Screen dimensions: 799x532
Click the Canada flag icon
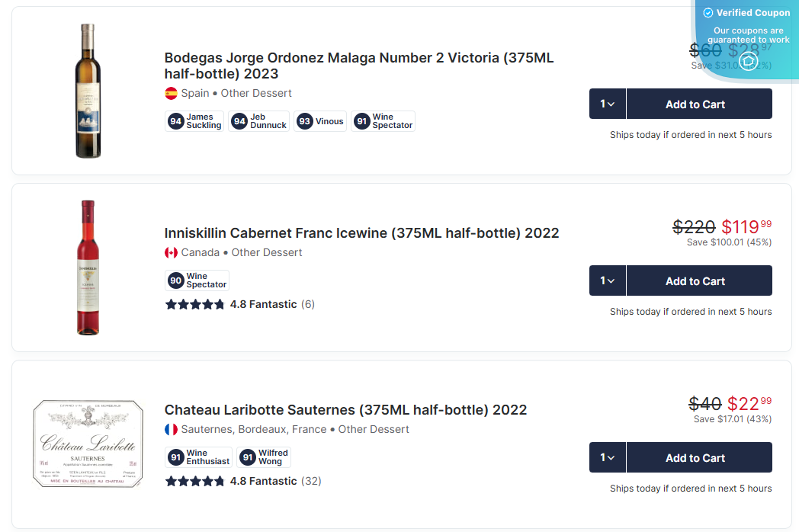click(x=172, y=252)
